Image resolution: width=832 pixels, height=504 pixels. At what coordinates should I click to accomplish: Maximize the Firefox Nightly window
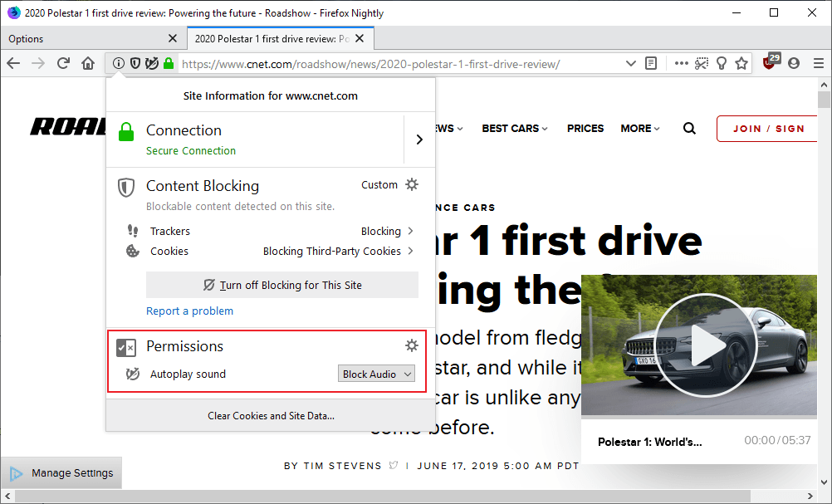coord(774,12)
